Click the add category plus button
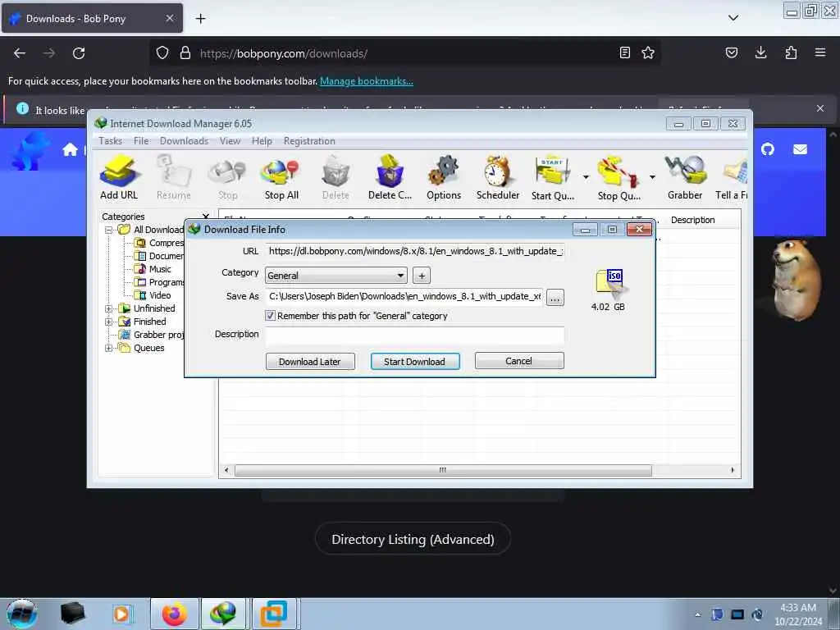Screen dimensions: 840x630 (422, 276)
